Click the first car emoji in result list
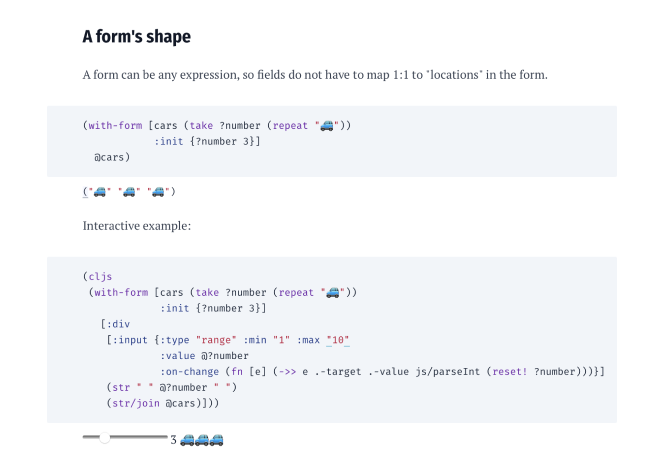Image resolution: width=660 pixels, height=468 pixels. tap(98, 192)
